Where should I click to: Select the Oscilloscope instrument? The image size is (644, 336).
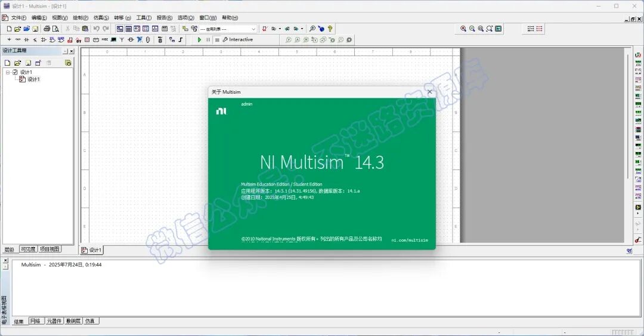[x=638, y=79]
